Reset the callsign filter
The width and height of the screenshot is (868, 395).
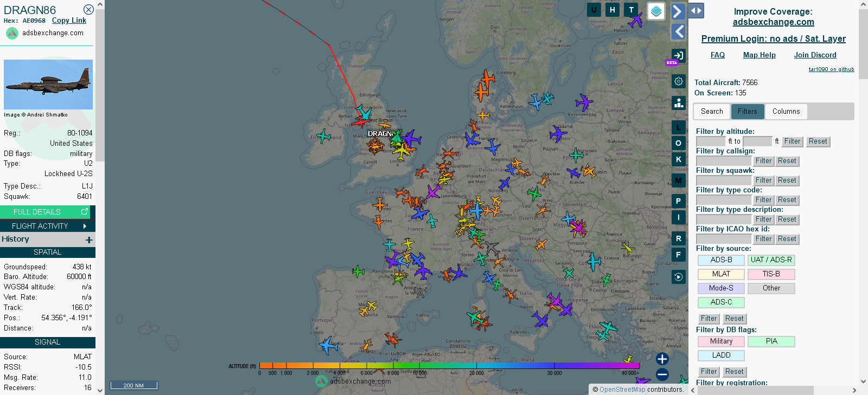(x=787, y=161)
